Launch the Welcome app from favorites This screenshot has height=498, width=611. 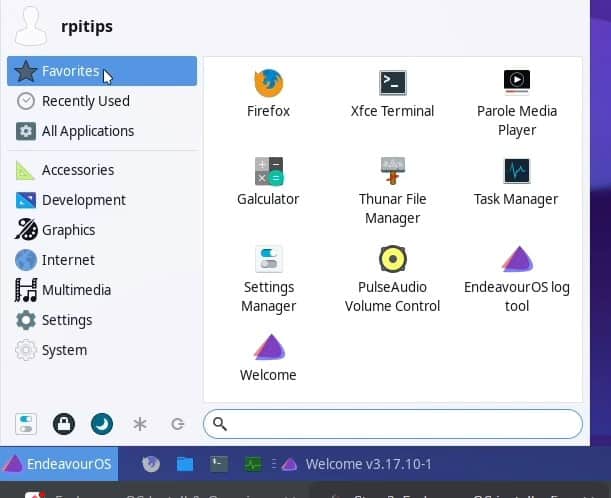(268, 358)
